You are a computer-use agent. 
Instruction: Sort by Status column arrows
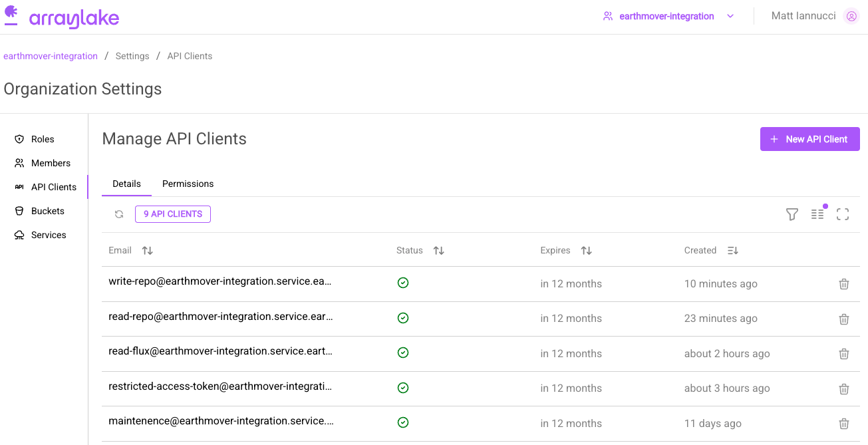tap(438, 251)
